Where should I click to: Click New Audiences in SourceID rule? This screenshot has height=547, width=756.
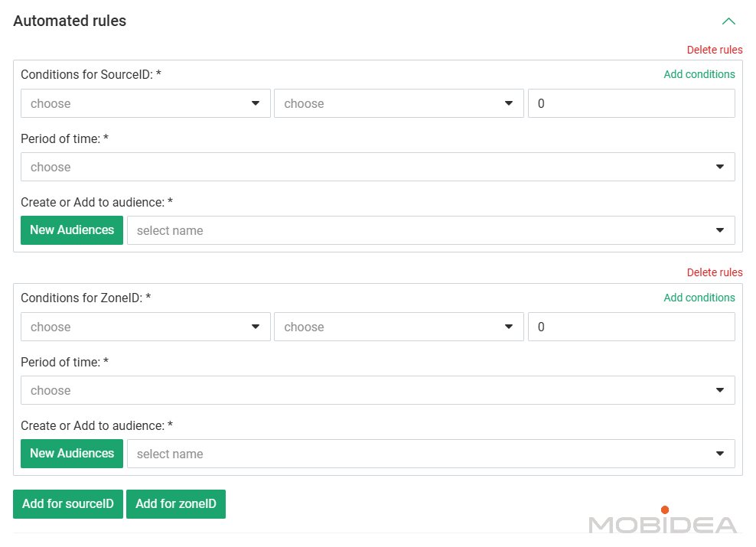pos(72,230)
